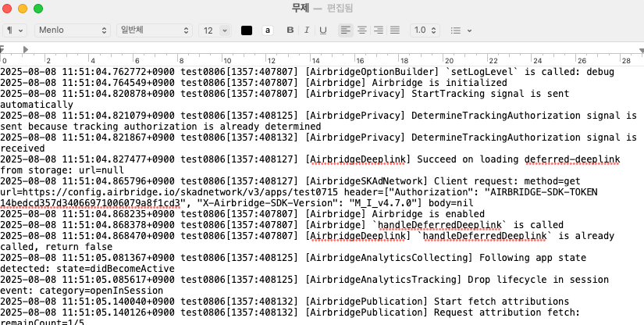The height and width of the screenshot is (325, 644).
Task: Click the text "Airbridge is initialized"
Action: click(439, 83)
